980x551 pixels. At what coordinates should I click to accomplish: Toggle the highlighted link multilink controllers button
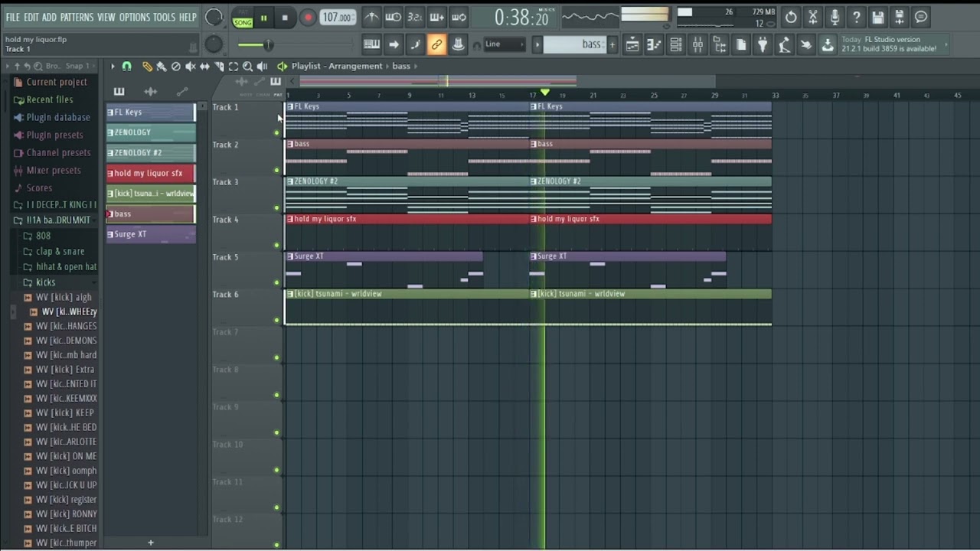tap(436, 45)
